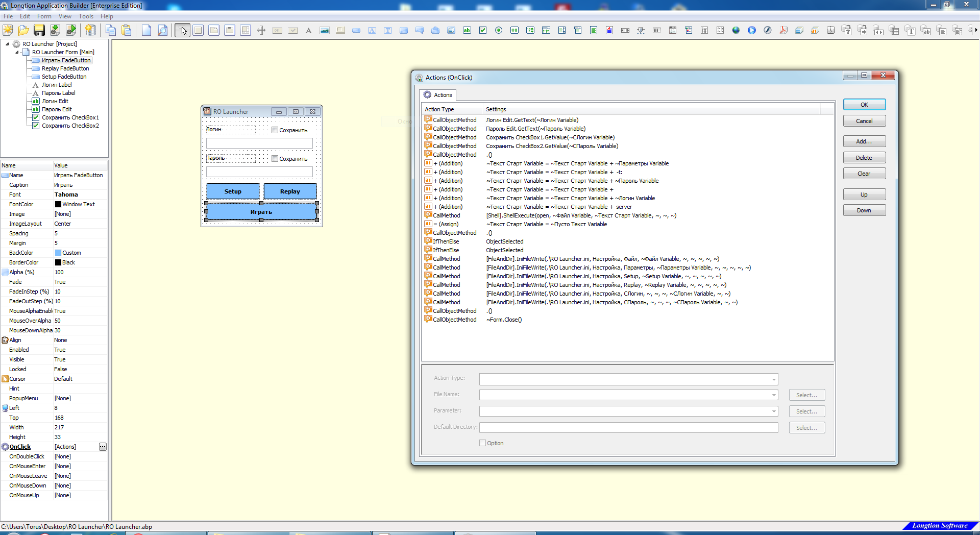Open the File menu

tap(8, 16)
